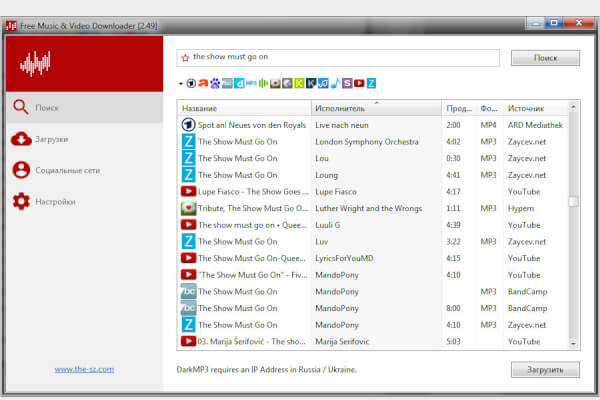600x400 pixels.
Task: Click the user profile icon in sidebar
Action: [x=21, y=170]
